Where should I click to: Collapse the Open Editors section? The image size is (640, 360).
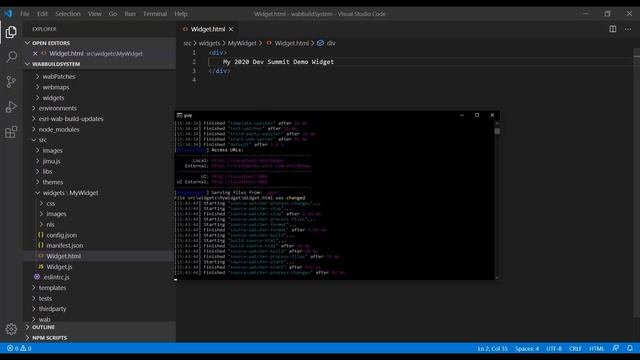pyautogui.click(x=100, y=43)
